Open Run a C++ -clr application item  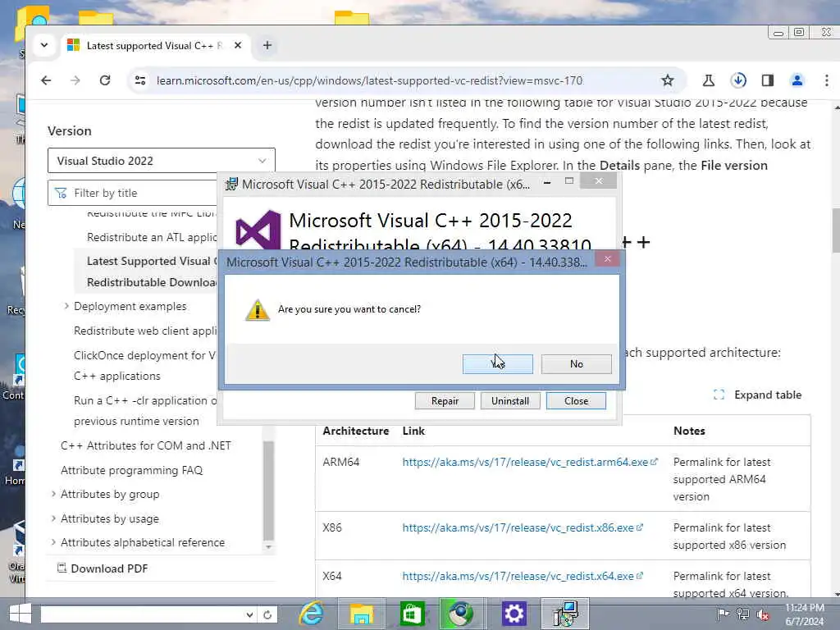[145, 410]
